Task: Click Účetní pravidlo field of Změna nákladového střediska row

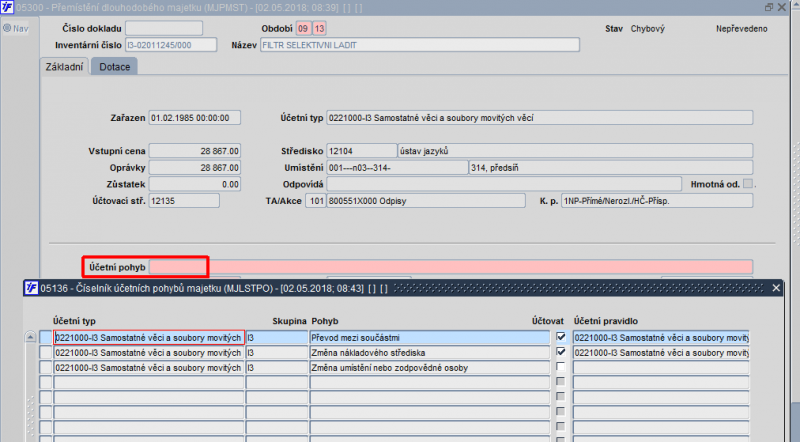Action: (x=661, y=353)
